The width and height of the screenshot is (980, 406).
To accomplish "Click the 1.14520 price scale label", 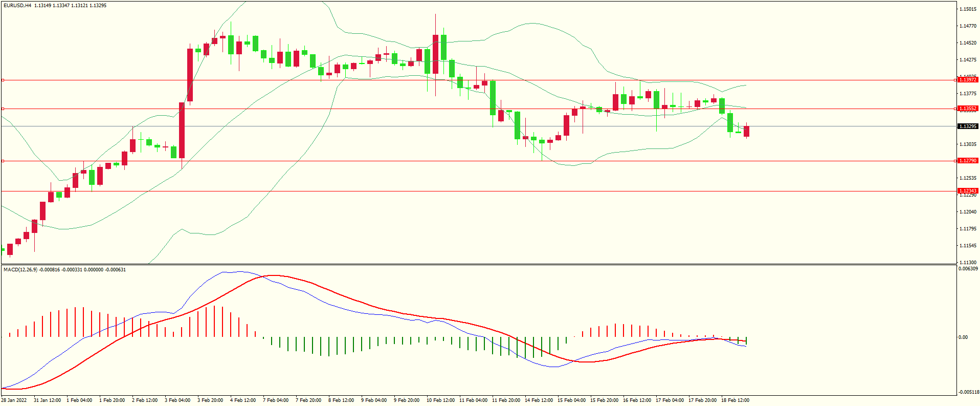I will [x=968, y=43].
